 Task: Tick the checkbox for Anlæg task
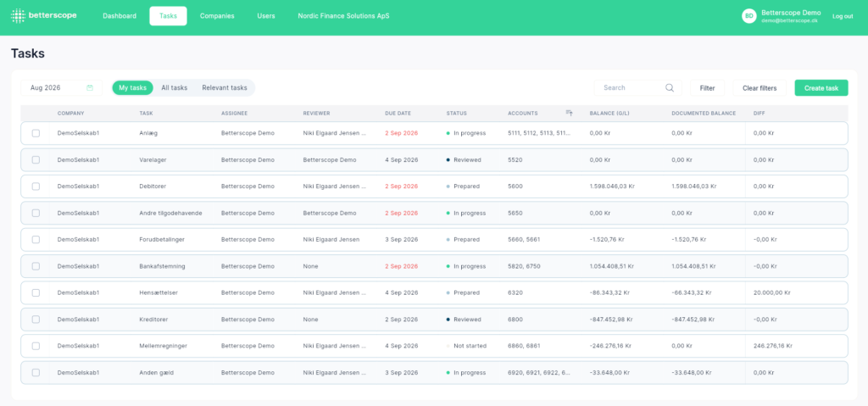point(36,133)
